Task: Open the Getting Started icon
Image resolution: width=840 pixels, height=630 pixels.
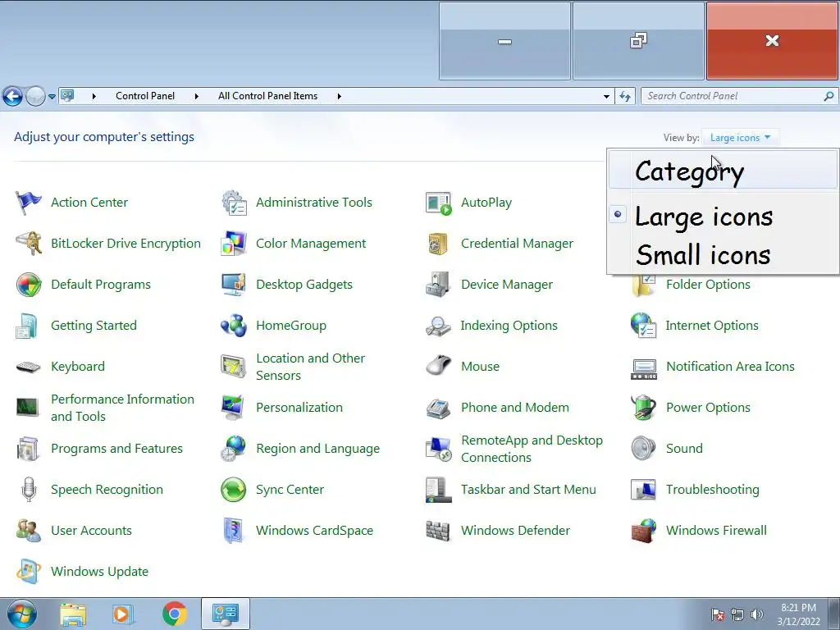Action: [27, 326]
